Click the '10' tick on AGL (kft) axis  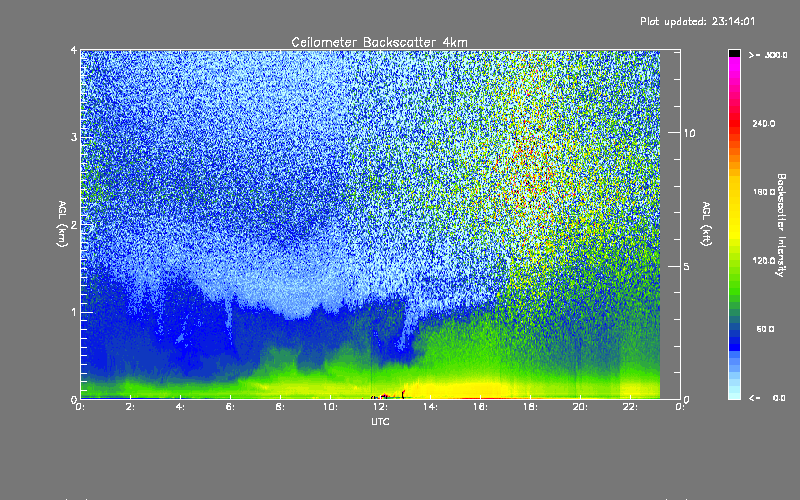689,133
